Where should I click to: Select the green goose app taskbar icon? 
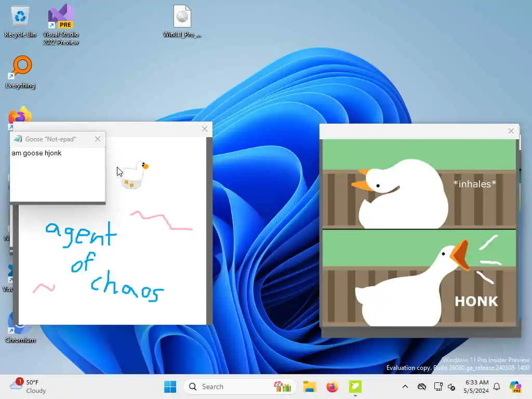click(x=355, y=387)
